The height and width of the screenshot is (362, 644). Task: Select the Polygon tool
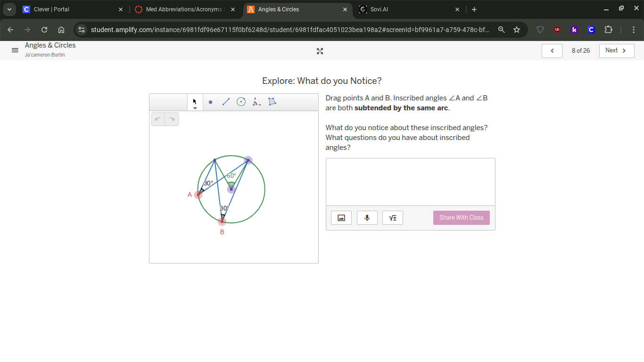272,102
